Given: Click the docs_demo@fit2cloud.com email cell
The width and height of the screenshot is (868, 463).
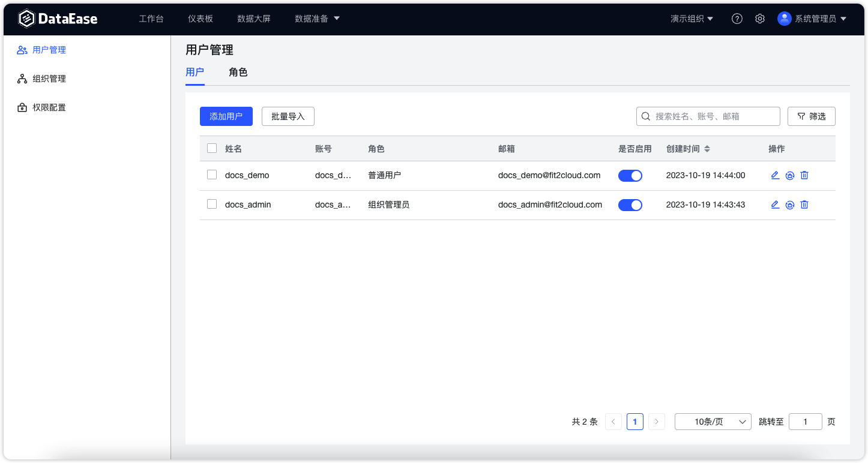Looking at the screenshot, I should click(x=549, y=175).
